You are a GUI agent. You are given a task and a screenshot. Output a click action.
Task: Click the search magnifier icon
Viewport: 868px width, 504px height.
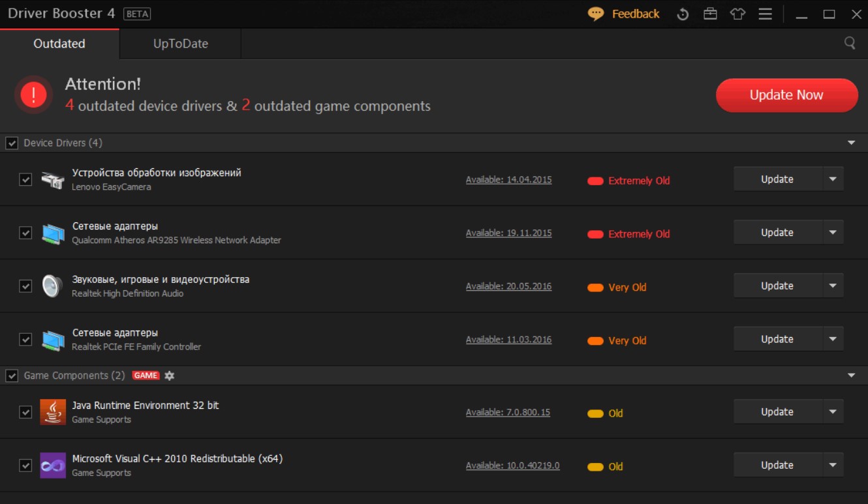[850, 43]
